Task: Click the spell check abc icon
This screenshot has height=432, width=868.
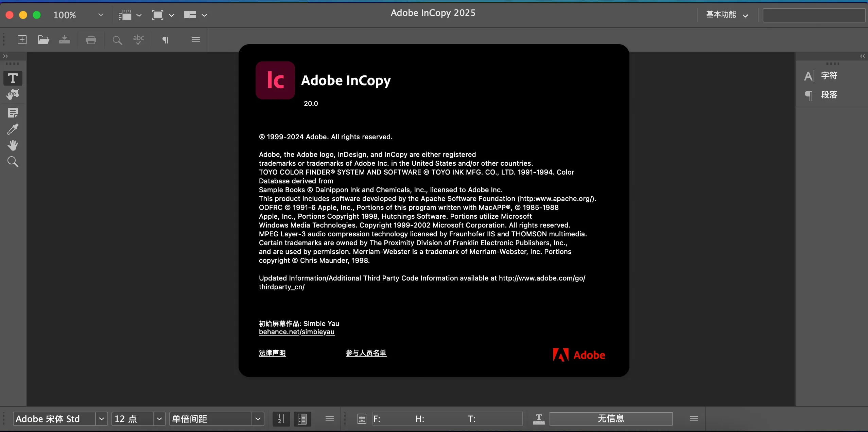Action: tap(138, 40)
